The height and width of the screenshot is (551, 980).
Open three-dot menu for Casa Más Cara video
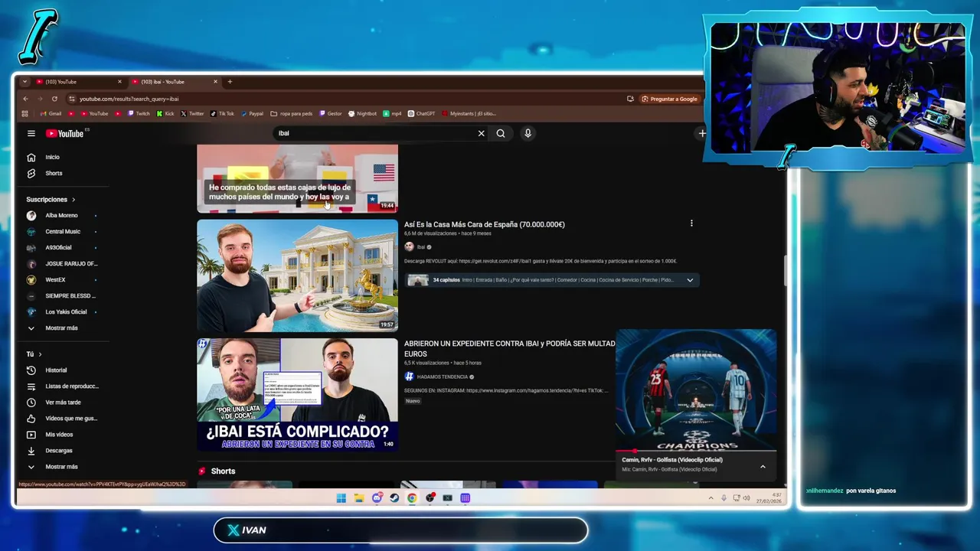691,223
